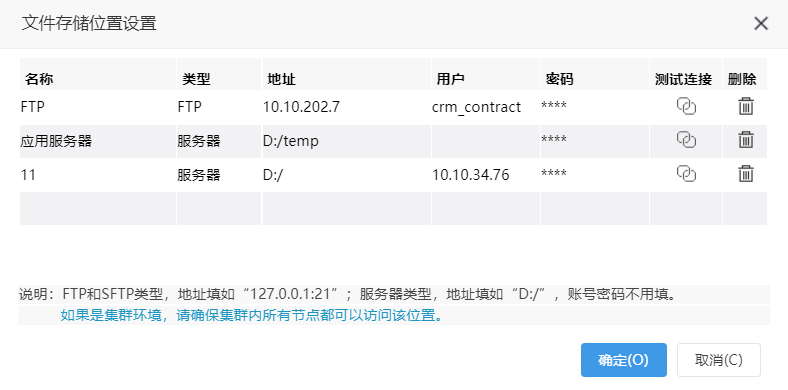Click the password cell of FTP row

pyautogui.click(x=595, y=107)
